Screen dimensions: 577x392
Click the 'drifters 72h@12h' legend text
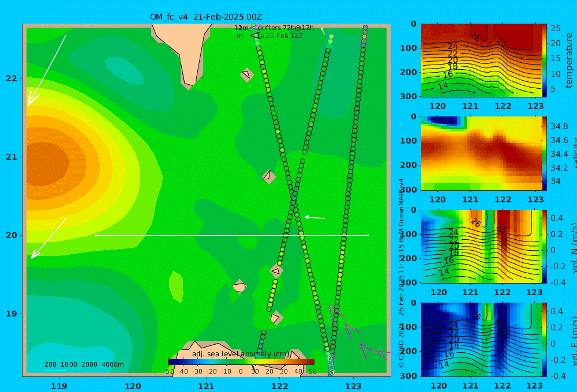[x=286, y=28]
